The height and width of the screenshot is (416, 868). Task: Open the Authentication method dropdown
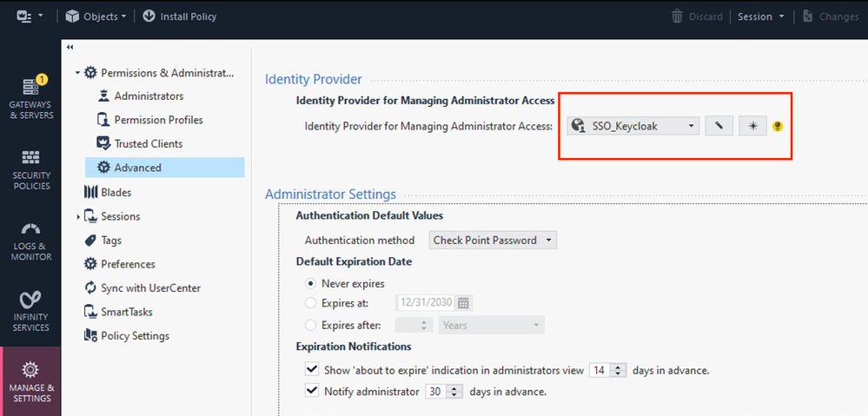pyautogui.click(x=493, y=240)
